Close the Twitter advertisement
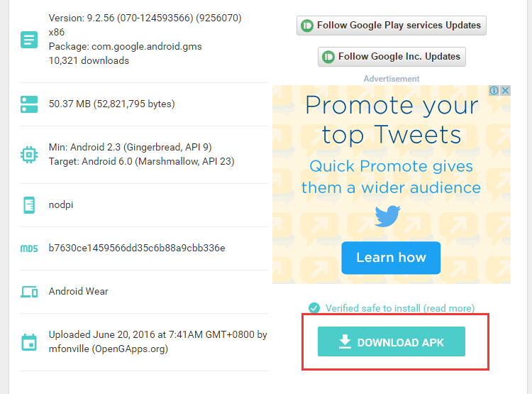Viewport: 532px width, 394px height. coord(505,91)
